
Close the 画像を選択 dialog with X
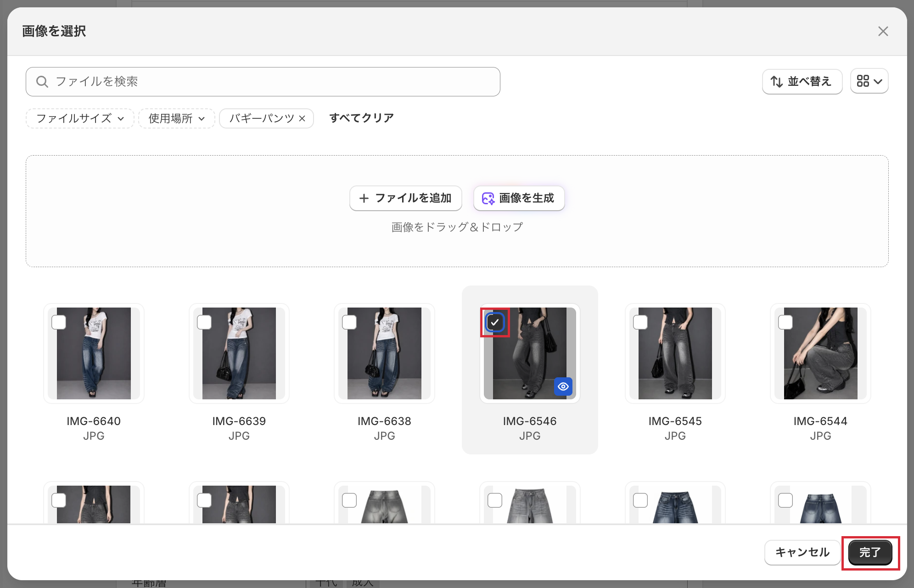883,31
